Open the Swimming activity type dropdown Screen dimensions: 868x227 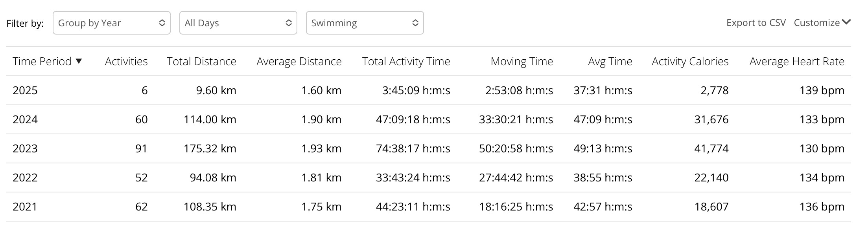point(365,23)
